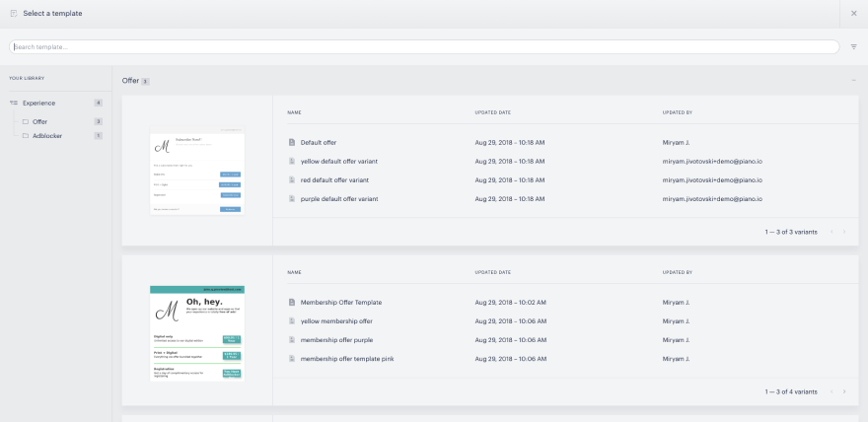The image size is (868, 422).
Task: Go to previous page of default offer variants
Action: 832,232
